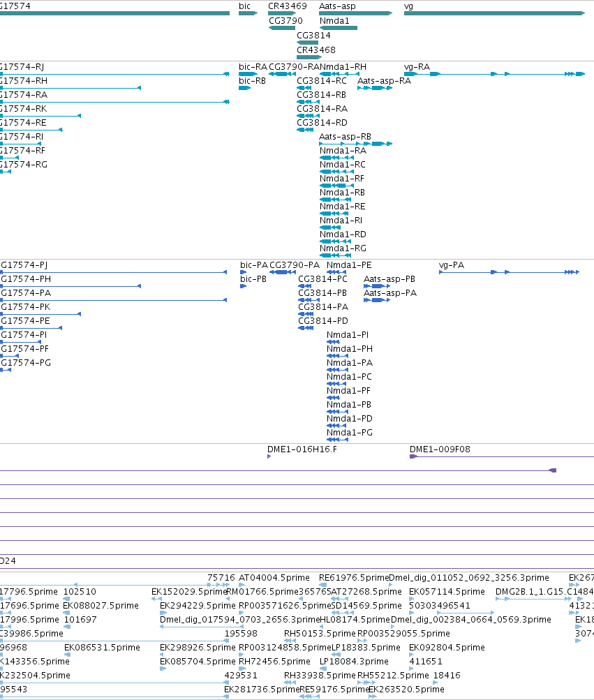The height and width of the screenshot is (700, 594).
Task: Click the CG3790-PA protein label
Action: click(x=295, y=265)
